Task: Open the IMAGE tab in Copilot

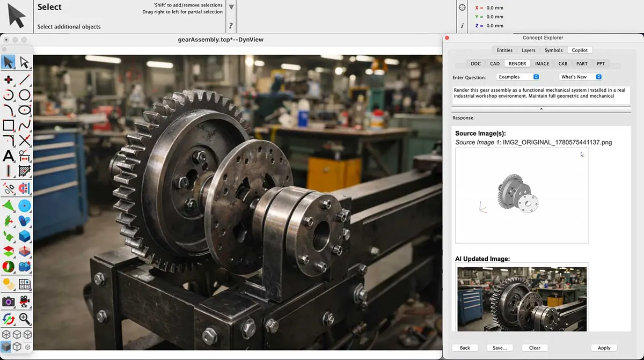Action: click(x=542, y=64)
